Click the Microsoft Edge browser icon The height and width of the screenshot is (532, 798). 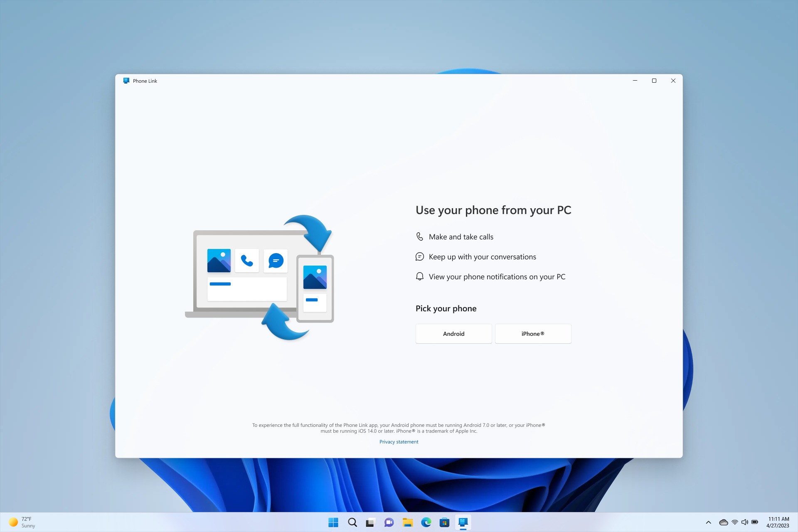(x=426, y=522)
